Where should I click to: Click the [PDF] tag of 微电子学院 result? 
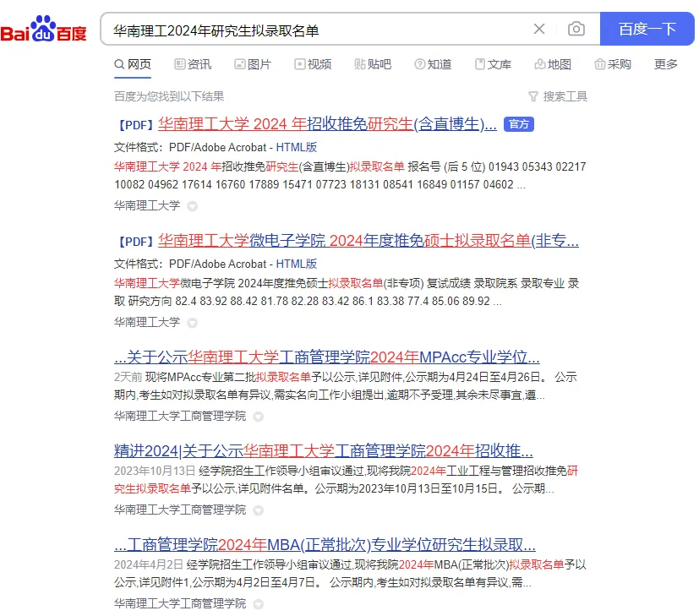click(135, 242)
